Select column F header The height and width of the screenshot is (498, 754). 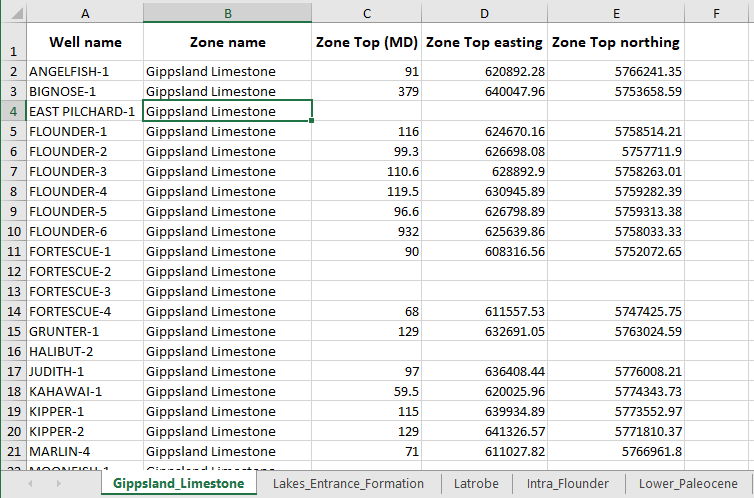[717, 12]
